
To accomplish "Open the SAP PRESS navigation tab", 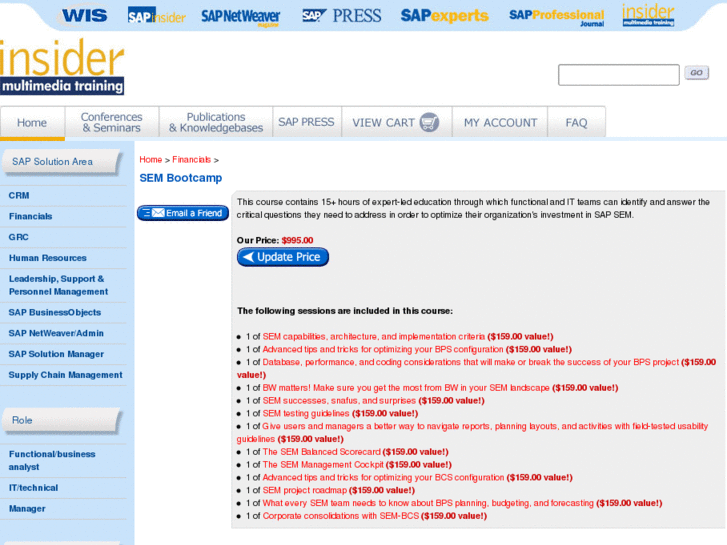I will coord(306,122).
